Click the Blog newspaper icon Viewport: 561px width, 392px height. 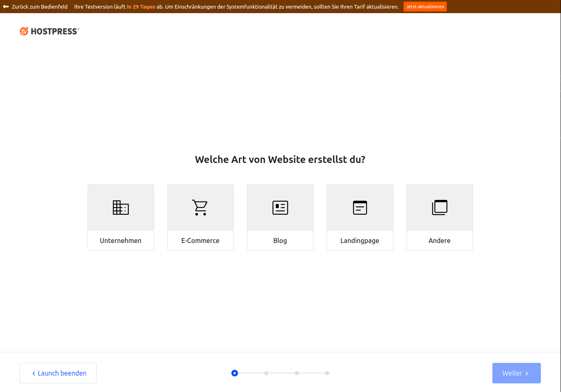pos(280,208)
